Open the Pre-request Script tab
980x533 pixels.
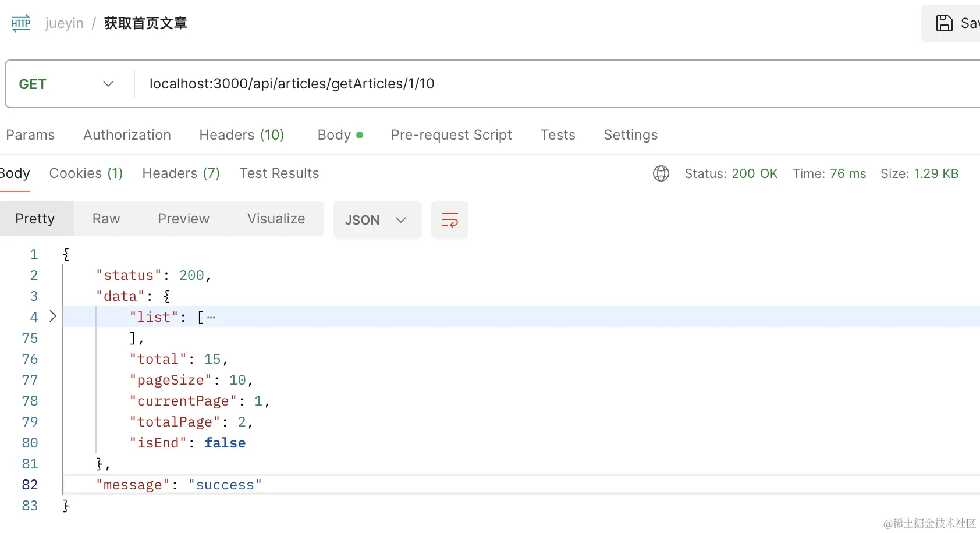pos(451,135)
